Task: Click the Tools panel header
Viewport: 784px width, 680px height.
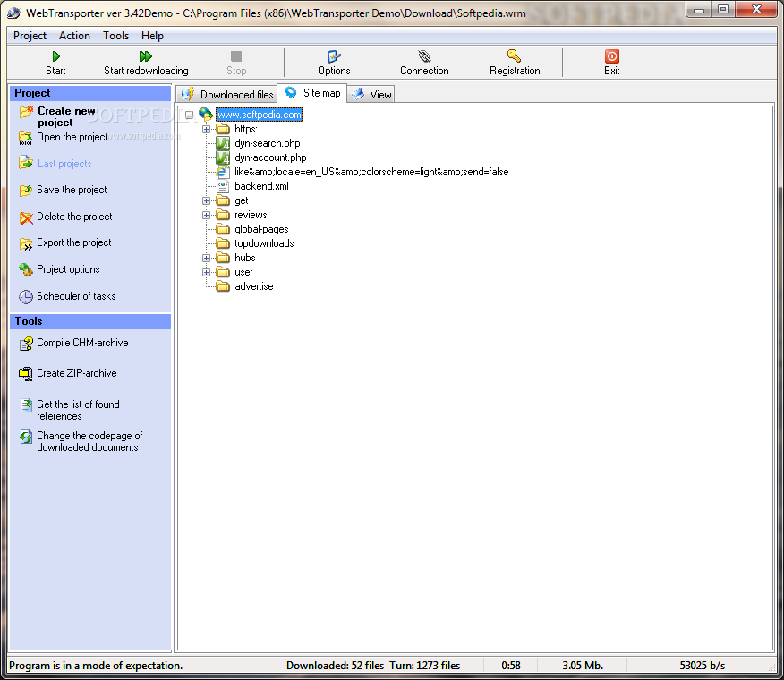Action: click(90, 321)
